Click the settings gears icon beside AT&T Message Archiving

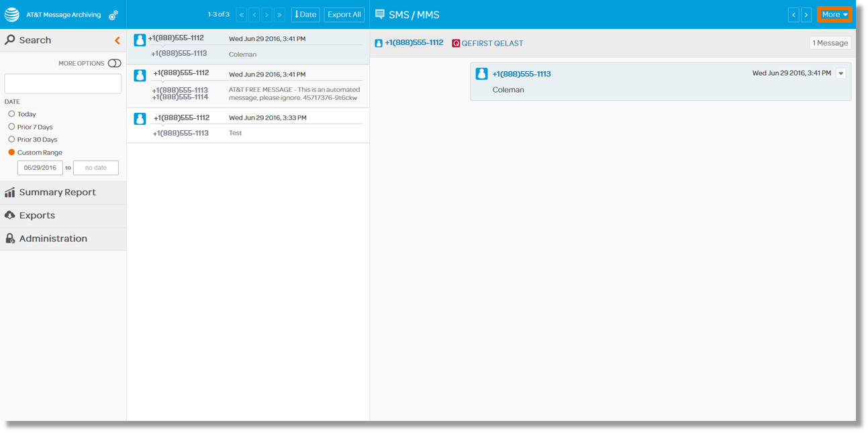coord(113,15)
